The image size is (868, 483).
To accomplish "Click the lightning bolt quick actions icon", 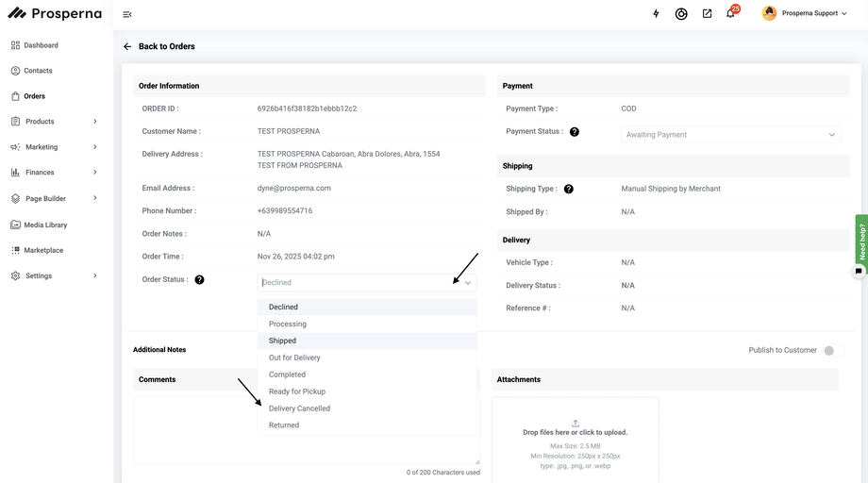I will tap(657, 14).
